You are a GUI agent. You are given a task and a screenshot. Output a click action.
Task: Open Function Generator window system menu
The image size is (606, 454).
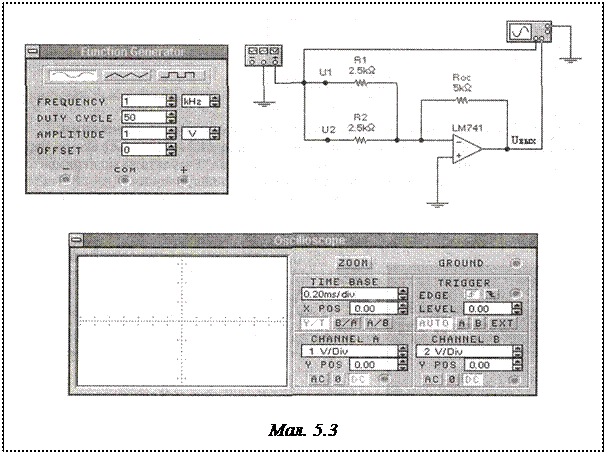tap(32, 51)
